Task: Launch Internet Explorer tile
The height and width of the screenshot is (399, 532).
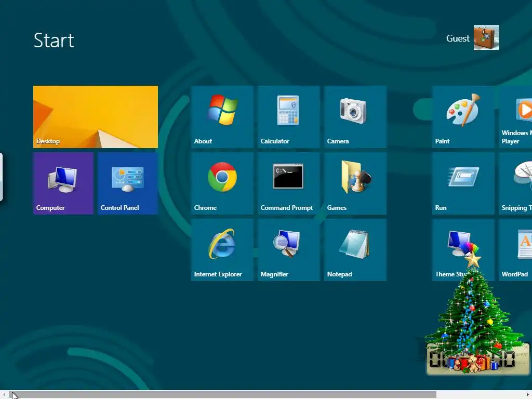Action: point(222,250)
